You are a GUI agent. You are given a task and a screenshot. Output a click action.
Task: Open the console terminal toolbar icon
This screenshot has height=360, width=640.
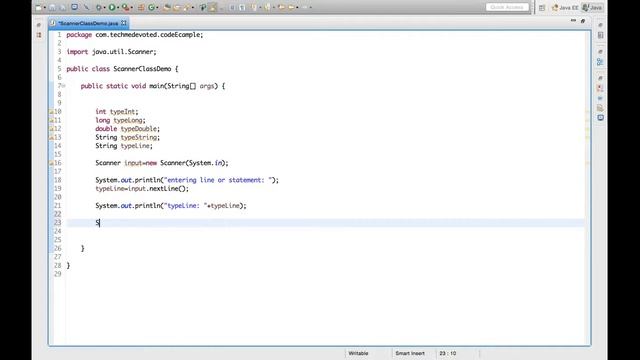pyautogui.click(x=75, y=7)
